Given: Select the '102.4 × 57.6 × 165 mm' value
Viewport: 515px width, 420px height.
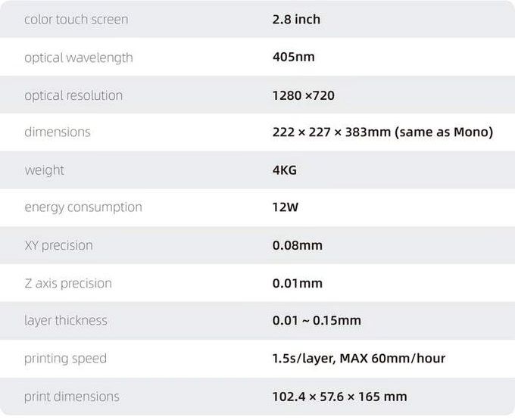Looking at the screenshot, I should coord(339,397).
